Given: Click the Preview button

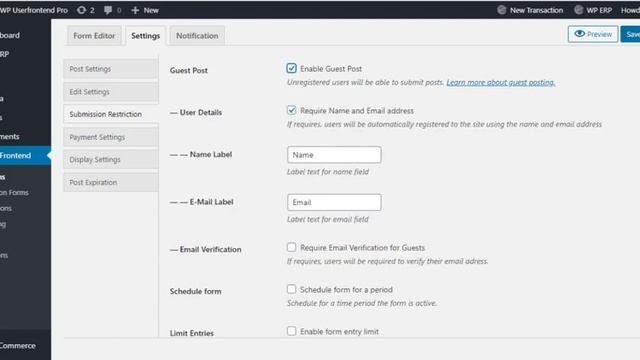Looking at the screenshot, I should 593,34.
